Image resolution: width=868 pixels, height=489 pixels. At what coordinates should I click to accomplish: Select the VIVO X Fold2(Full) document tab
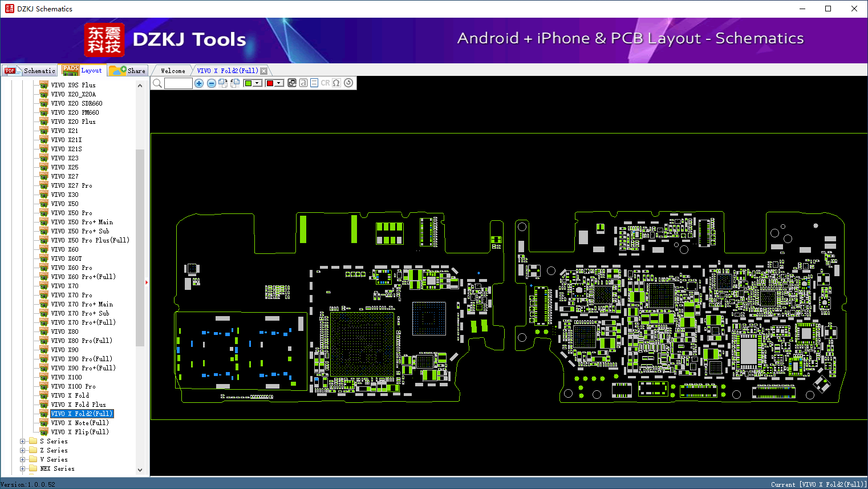click(228, 71)
